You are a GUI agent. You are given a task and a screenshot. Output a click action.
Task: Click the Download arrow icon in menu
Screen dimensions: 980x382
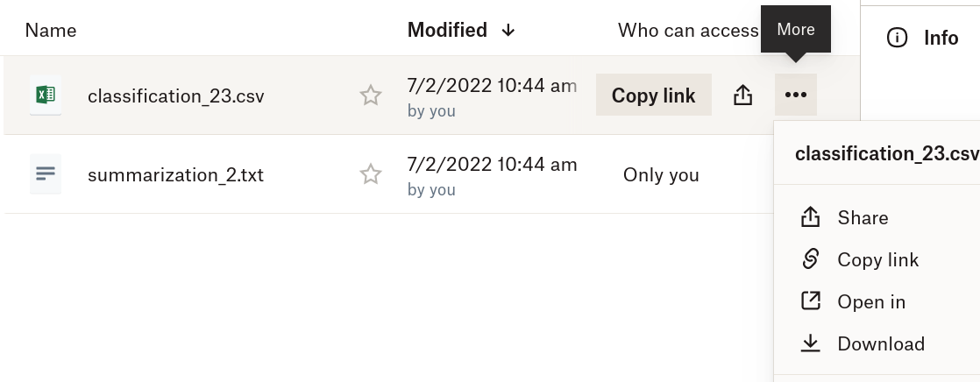811,344
